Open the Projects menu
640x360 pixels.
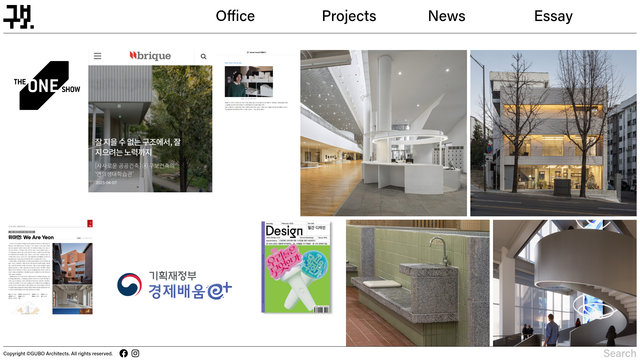click(349, 16)
